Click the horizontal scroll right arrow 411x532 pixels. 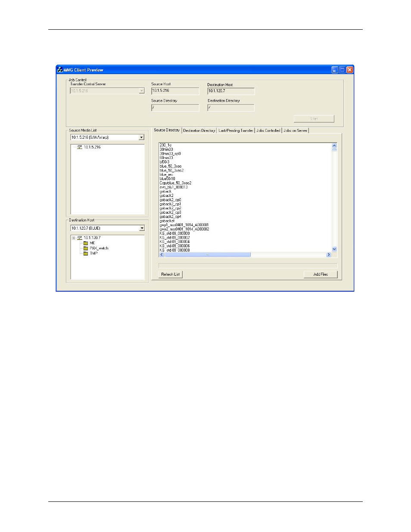pyautogui.click(x=329, y=255)
